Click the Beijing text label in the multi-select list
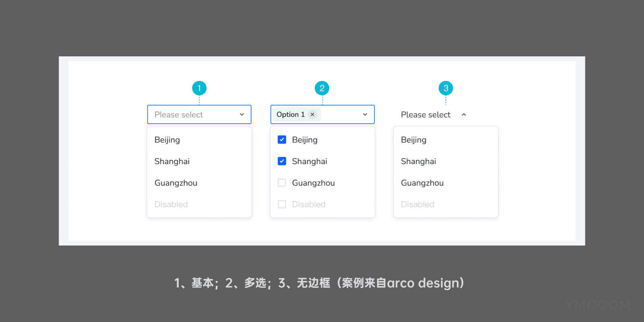This screenshot has width=644, height=322. pyautogui.click(x=305, y=140)
